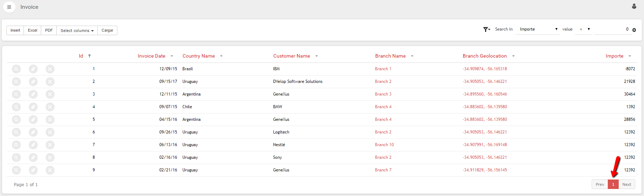The width and height of the screenshot is (644, 196).
Task: View invoice 1 with the magnifier icon
Action: (16, 69)
